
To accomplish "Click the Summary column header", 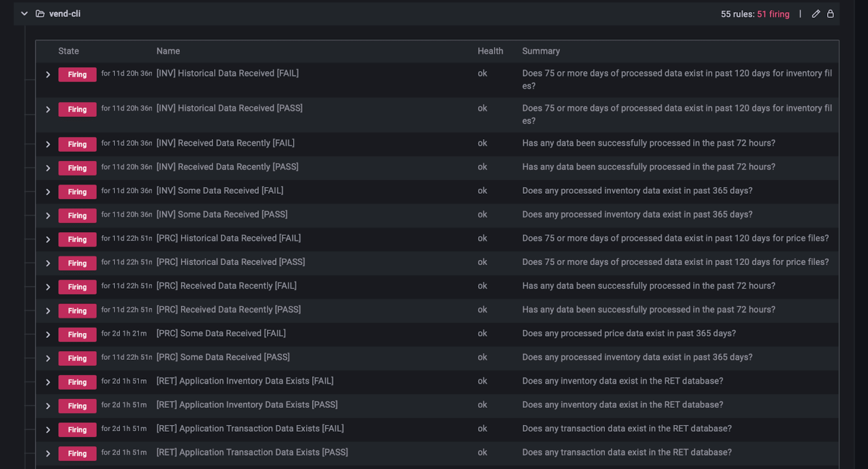I will point(541,51).
